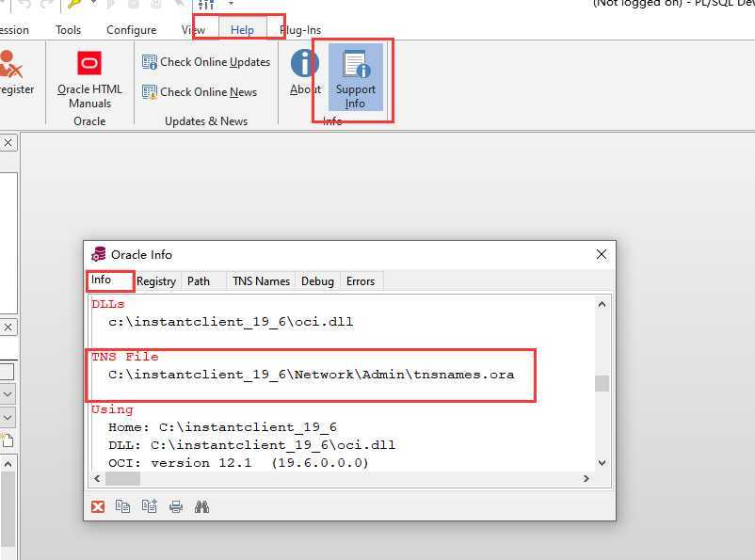Click the vertical scrollbar thumb in Oracle Info
Viewport: 755px width, 560px height.
602,384
